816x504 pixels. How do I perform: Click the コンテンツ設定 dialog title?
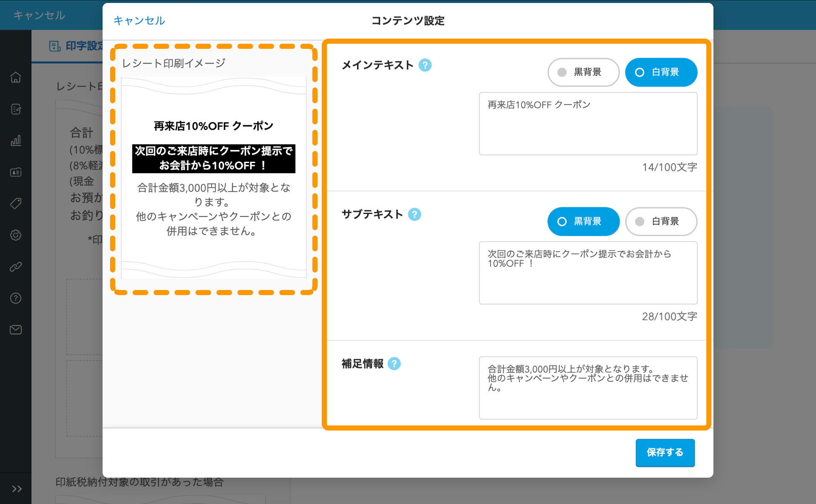408,21
